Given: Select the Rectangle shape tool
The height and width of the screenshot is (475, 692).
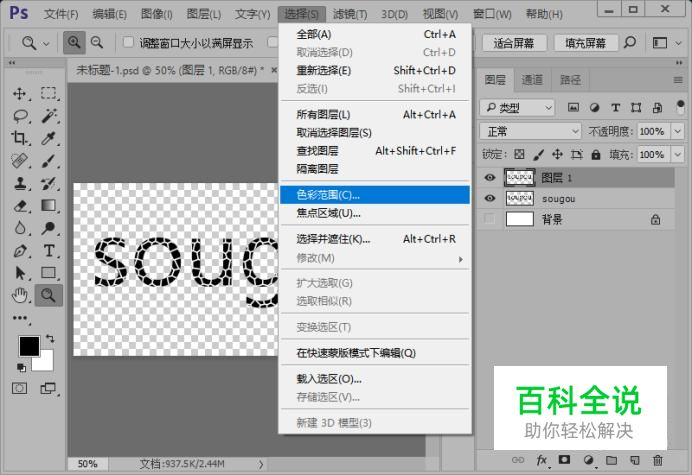Looking at the screenshot, I should [49, 273].
